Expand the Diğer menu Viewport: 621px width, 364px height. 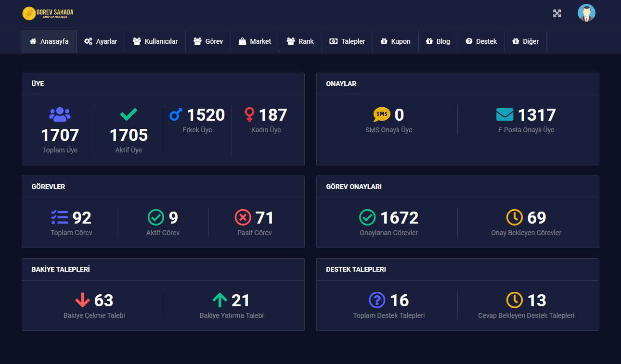click(x=525, y=41)
